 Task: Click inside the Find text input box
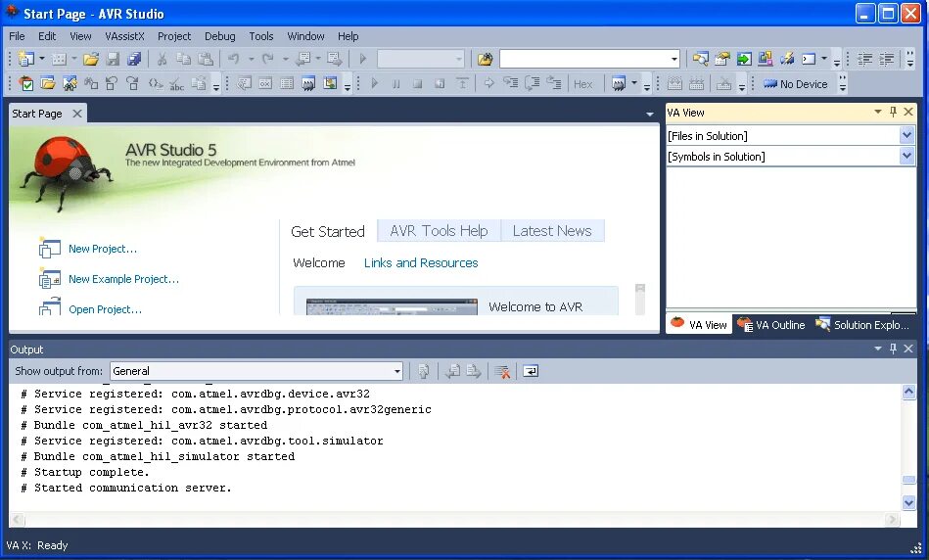coord(584,59)
